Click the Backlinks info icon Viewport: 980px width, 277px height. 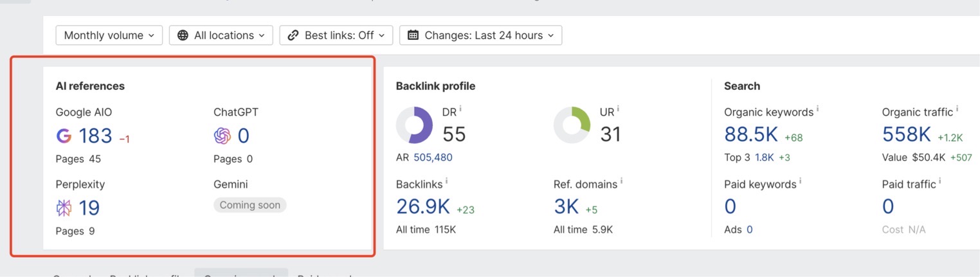point(447,182)
